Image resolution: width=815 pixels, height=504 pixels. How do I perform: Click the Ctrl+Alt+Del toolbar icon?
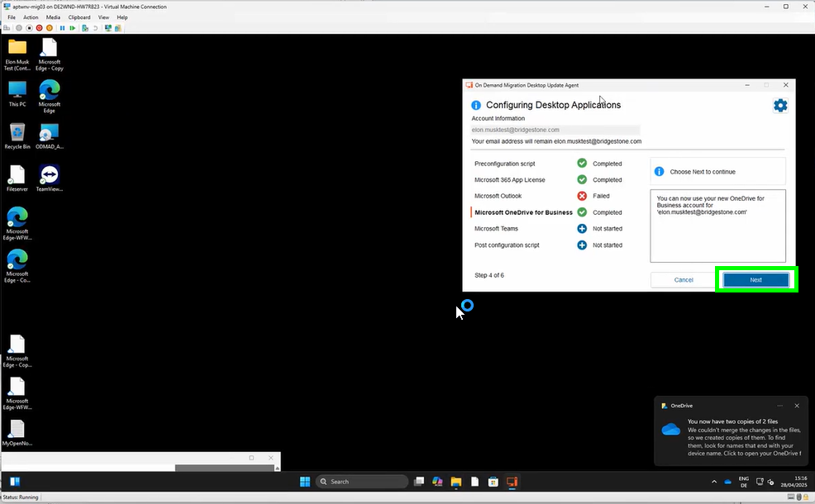7,28
